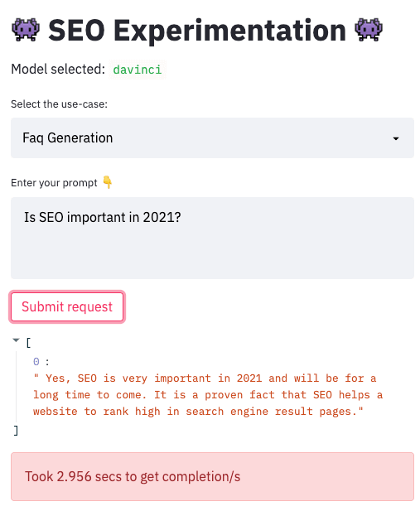This screenshot has height=511, width=420.
Task: Open the Faq Generation use-case dropdown
Action: (x=212, y=137)
